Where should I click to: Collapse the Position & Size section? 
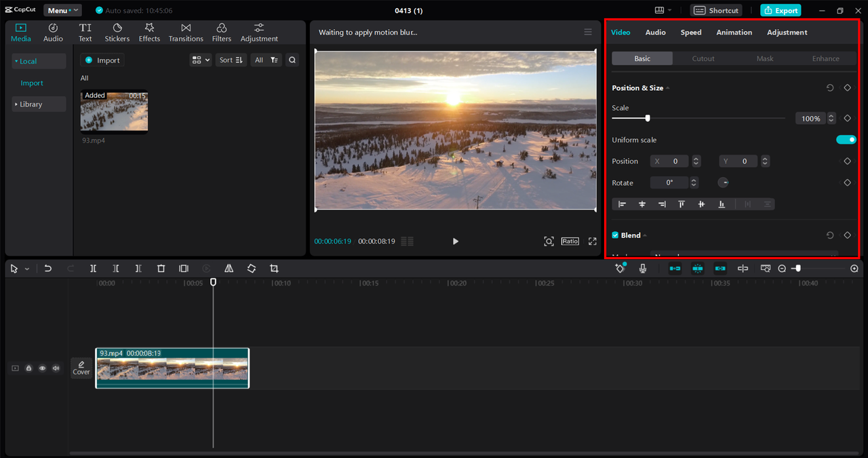[668, 88]
